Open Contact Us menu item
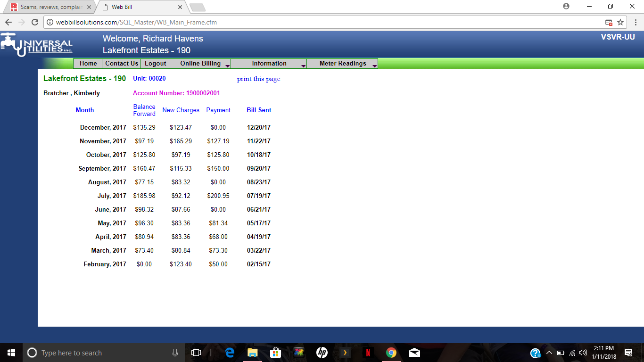The width and height of the screenshot is (644, 362). coord(122,64)
